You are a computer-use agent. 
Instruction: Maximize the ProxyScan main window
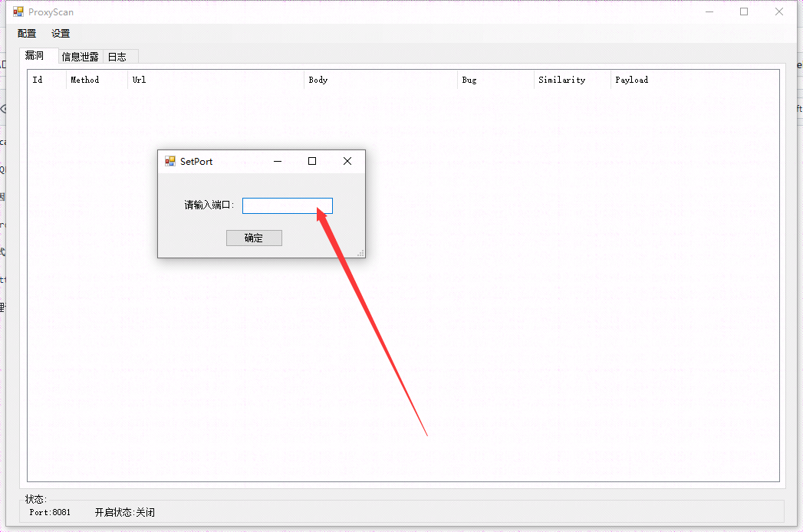click(x=744, y=11)
